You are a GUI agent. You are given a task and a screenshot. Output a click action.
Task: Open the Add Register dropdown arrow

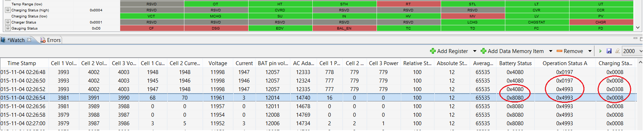(x=475, y=51)
